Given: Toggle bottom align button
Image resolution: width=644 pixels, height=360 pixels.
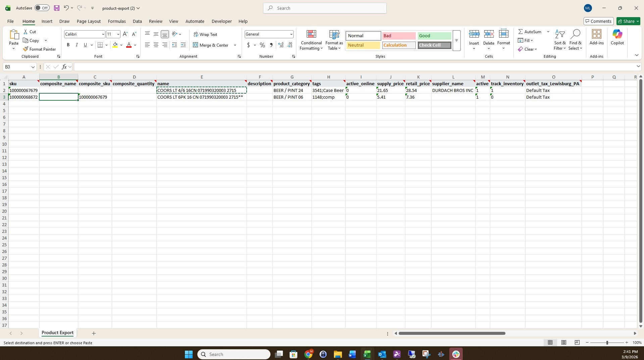Looking at the screenshot, I should (165, 34).
